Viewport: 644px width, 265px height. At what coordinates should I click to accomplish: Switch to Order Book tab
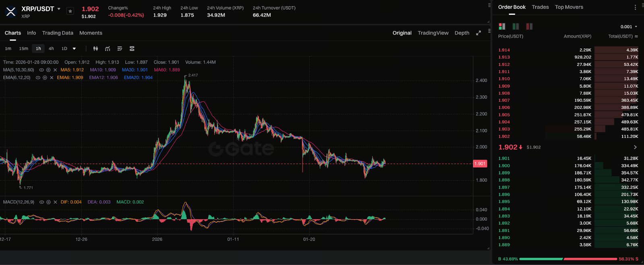click(512, 7)
